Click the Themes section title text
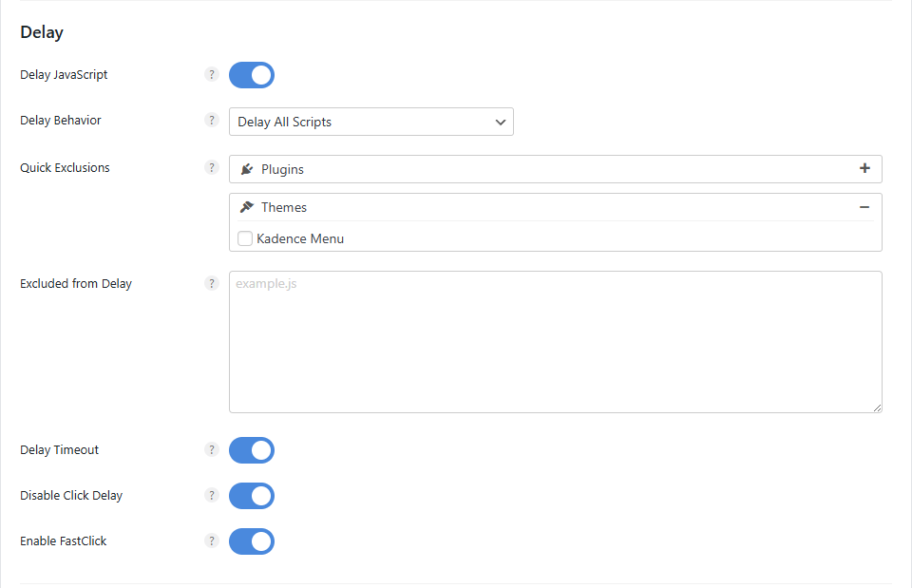Viewport: 912px width, 588px height. [284, 207]
